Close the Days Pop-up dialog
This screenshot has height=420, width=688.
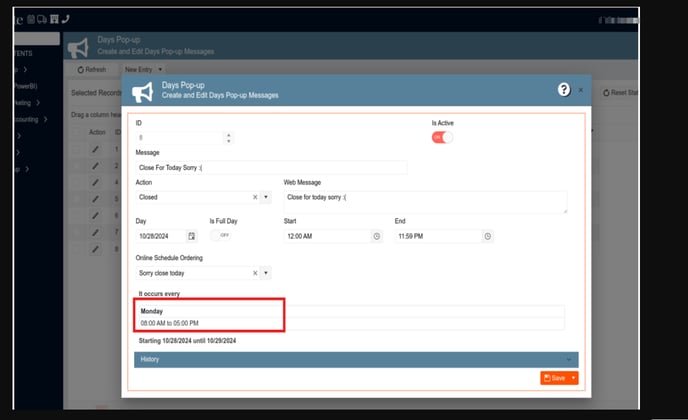click(x=581, y=90)
